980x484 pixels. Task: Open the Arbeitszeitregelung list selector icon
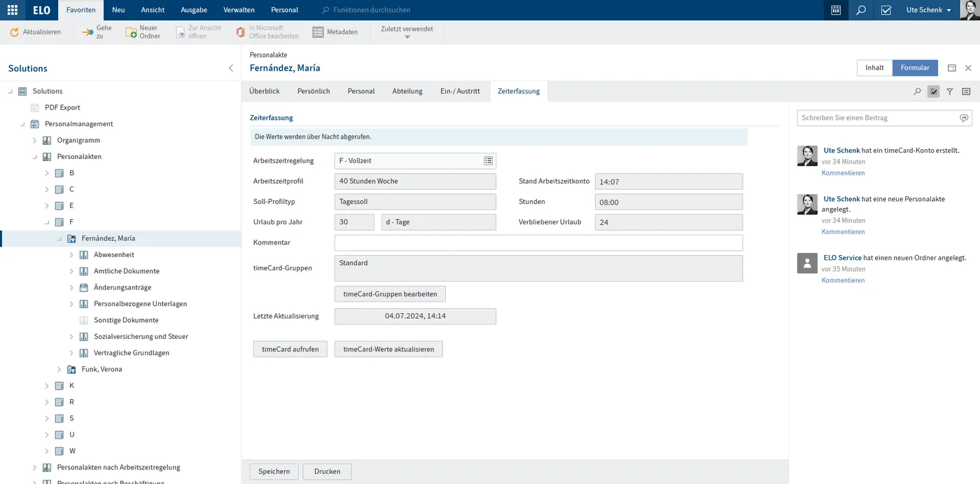[x=488, y=161]
